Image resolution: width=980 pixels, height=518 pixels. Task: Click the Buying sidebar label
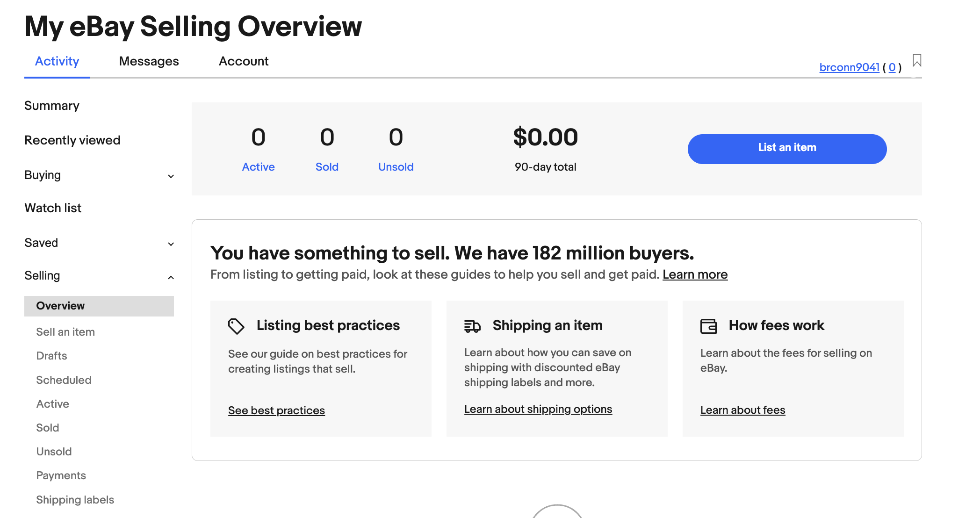(43, 175)
